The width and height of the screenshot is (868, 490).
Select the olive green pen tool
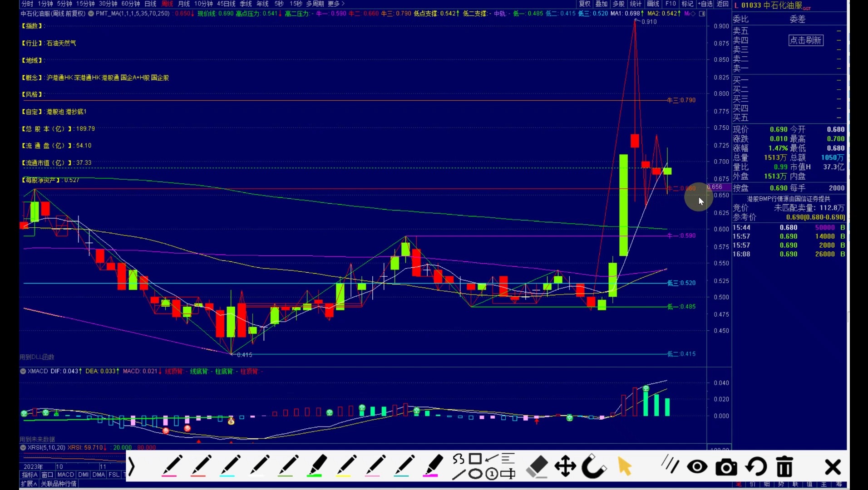pyautogui.click(x=288, y=466)
